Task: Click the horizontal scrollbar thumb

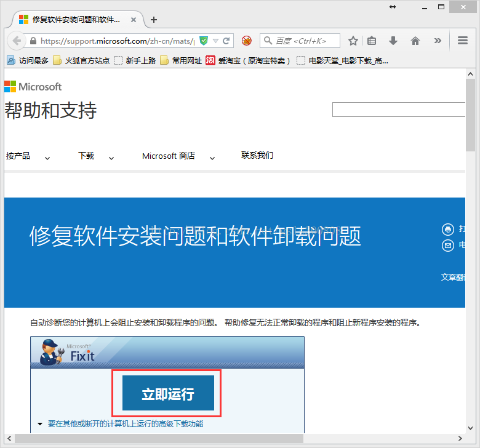Action: point(159,439)
